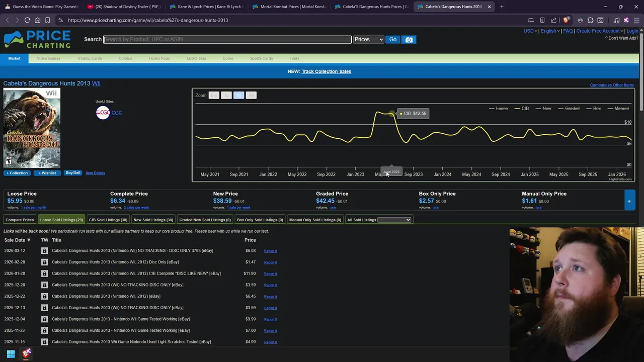Click the Buy/Sell button
Screen dimensions: 644x362
(73, 173)
